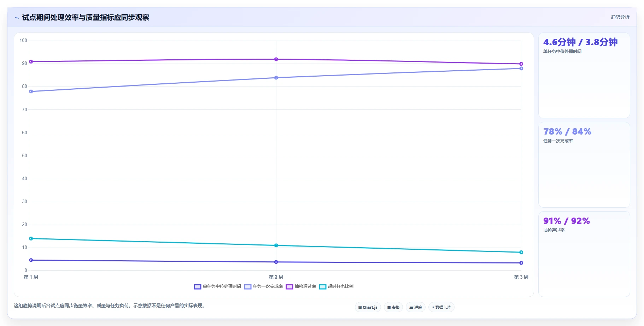Open the 4.6分钟 / 3.8分钟 metric card

click(x=584, y=76)
